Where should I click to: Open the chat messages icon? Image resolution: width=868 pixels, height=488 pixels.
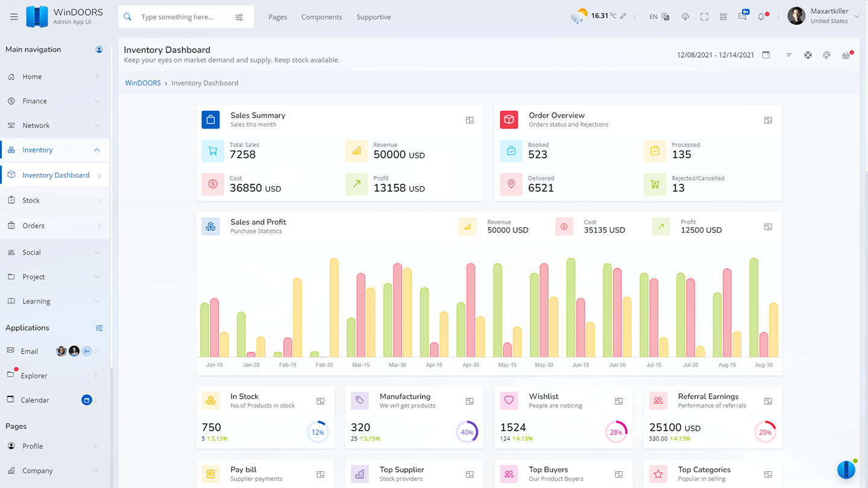point(742,17)
